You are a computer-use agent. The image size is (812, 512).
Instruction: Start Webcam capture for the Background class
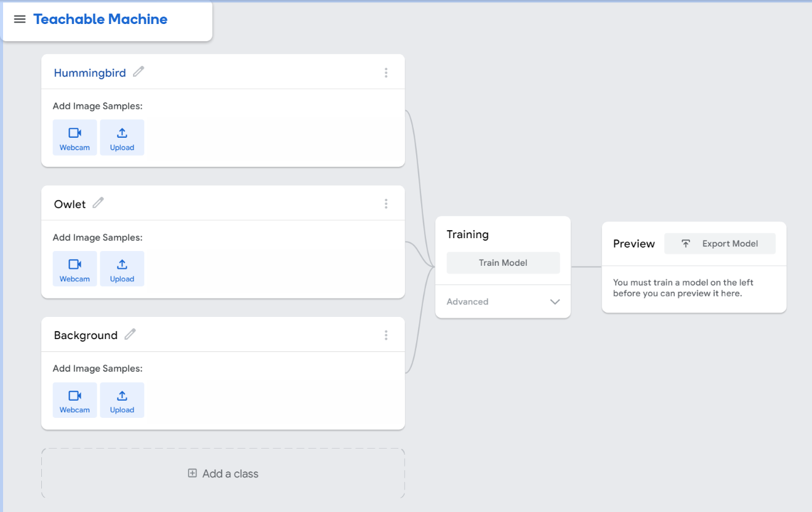click(x=74, y=400)
